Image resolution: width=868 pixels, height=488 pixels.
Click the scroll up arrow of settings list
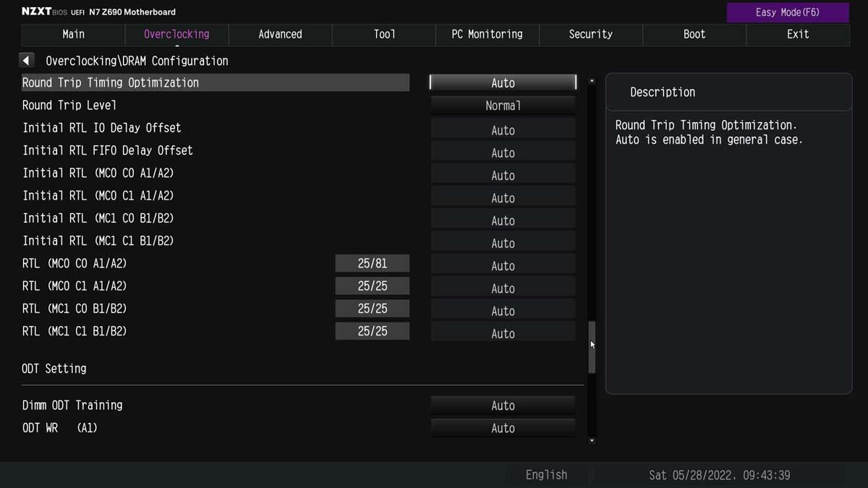(x=592, y=81)
